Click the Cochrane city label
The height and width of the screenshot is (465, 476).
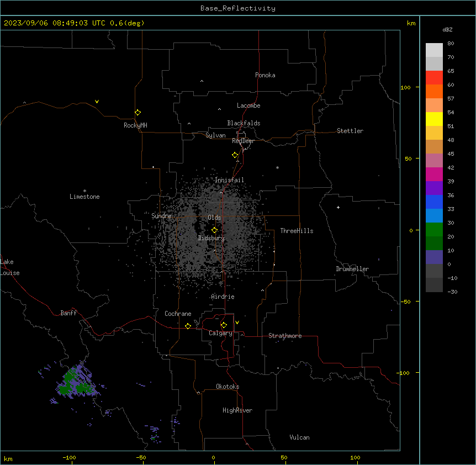[x=178, y=314]
